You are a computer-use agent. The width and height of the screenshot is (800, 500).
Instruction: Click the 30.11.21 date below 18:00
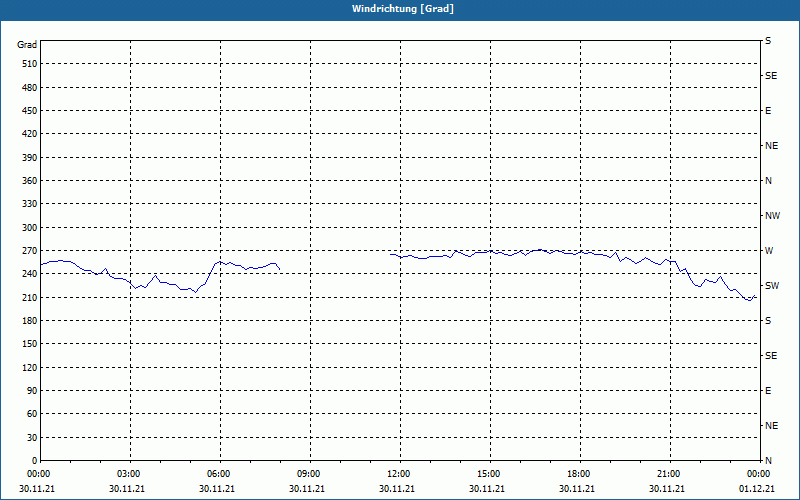[x=577, y=489]
